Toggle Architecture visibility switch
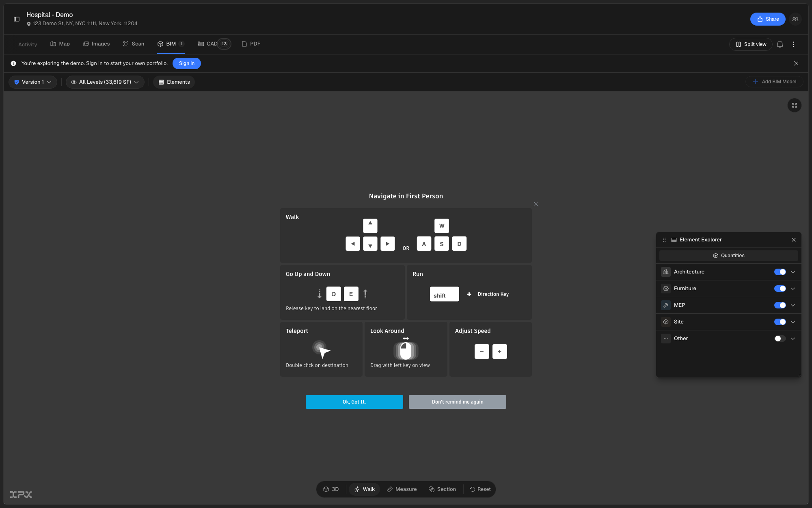The height and width of the screenshot is (508, 812). (x=780, y=272)
